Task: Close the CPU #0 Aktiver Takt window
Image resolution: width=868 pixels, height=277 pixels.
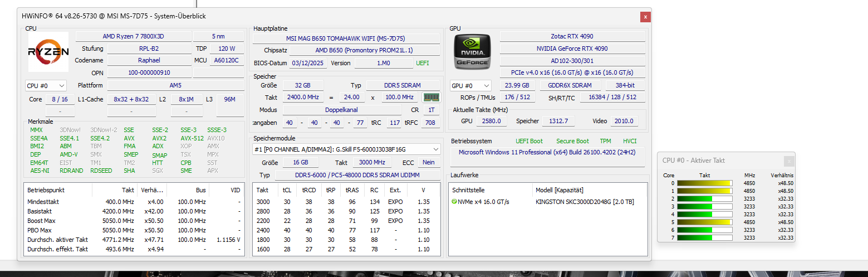Action: (x=788, y=161)
